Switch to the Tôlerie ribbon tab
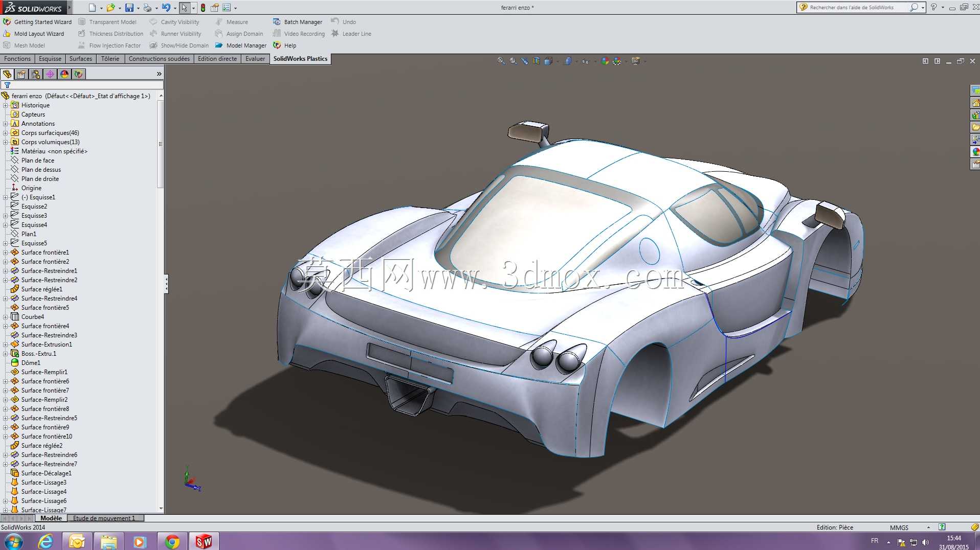 pos(110,59)
